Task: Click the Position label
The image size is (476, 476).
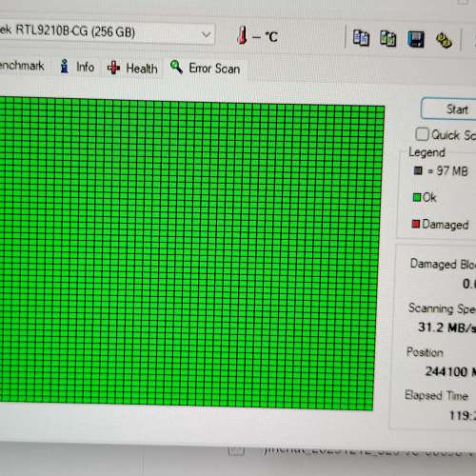Action: pyautogui.click(x=425, y=352)
